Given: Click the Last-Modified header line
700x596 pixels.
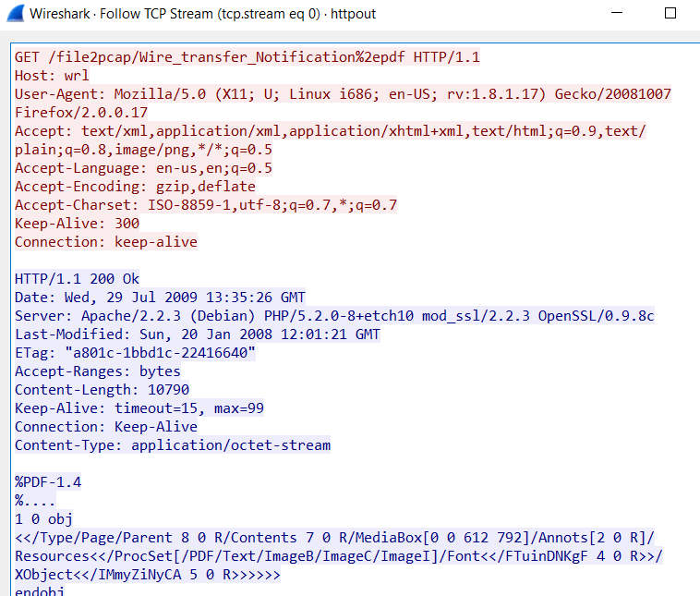Looking at the screenshot, I should [198, 334].
